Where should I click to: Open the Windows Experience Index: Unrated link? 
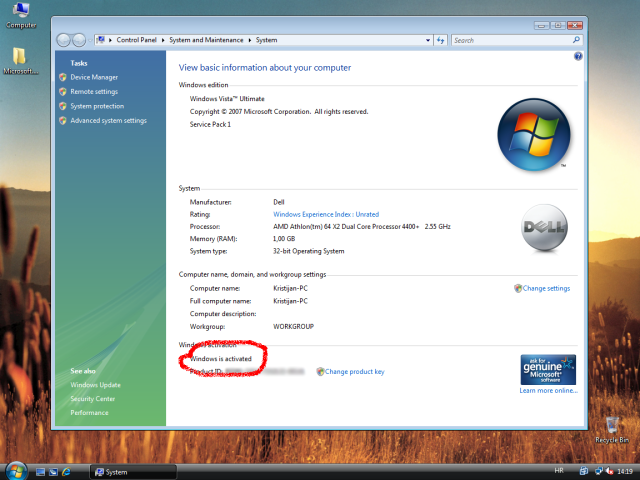click(x=326, y=214)
